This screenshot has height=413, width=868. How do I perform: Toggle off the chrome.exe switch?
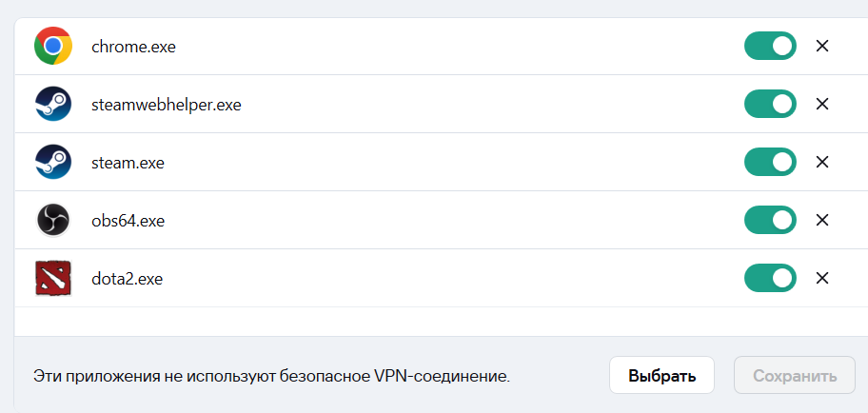(x=770, y=46)
